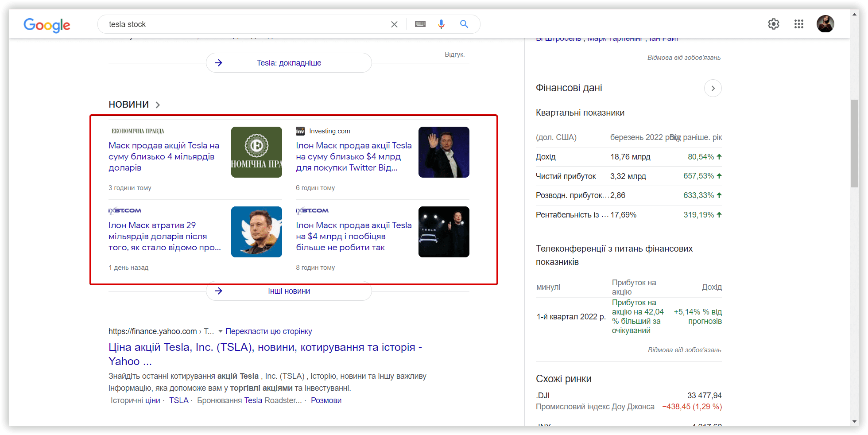The height and width of the screenshot is (435, 868).
Task: Open the on-screen keyboard icon
Action: [420, 24]
